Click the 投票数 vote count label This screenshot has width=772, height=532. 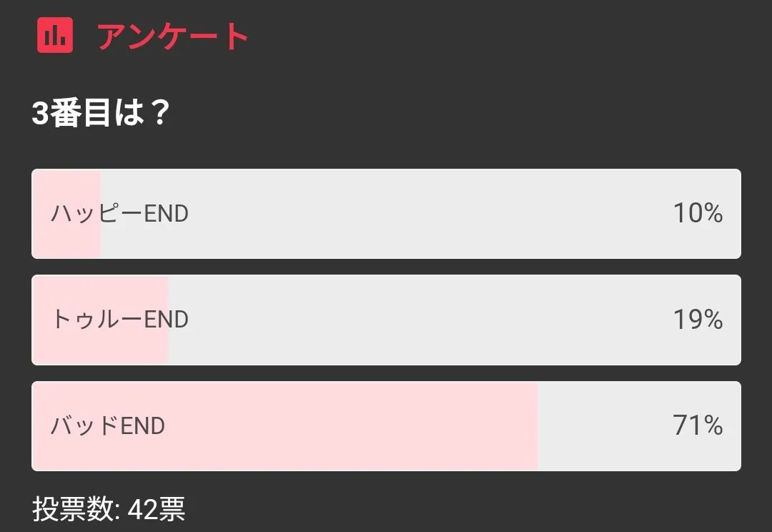pyautogui.click(x=76, y=510)
